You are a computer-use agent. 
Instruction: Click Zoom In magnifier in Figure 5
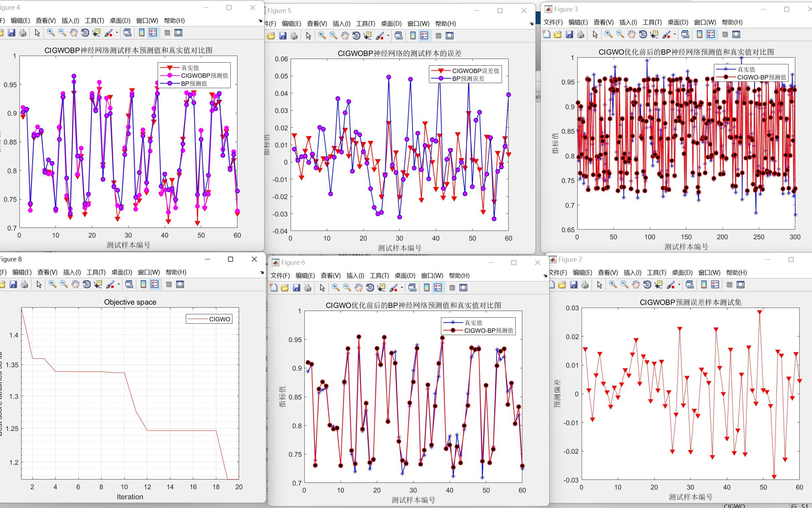click(x=322, y=36)
